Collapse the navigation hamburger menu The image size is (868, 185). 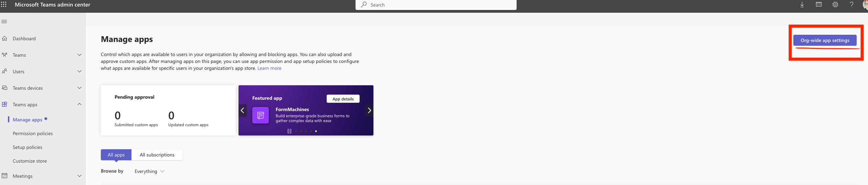click(4, 22)
